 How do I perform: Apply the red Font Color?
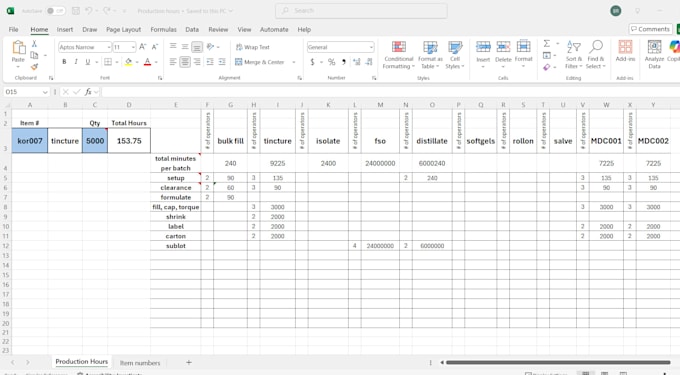coord(147,62)
